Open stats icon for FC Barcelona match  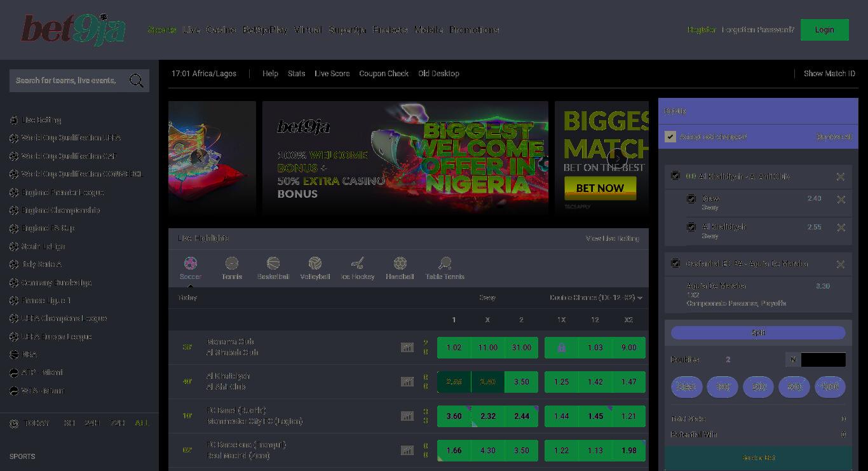[x=407, y=450]
